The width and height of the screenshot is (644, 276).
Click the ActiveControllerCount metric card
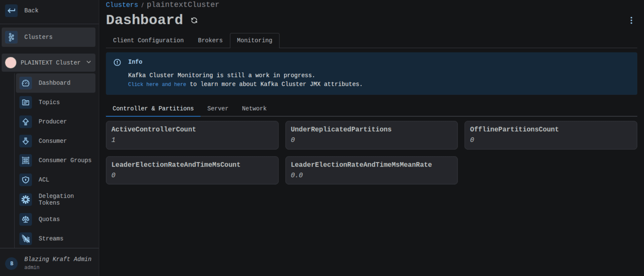[192, 135]
